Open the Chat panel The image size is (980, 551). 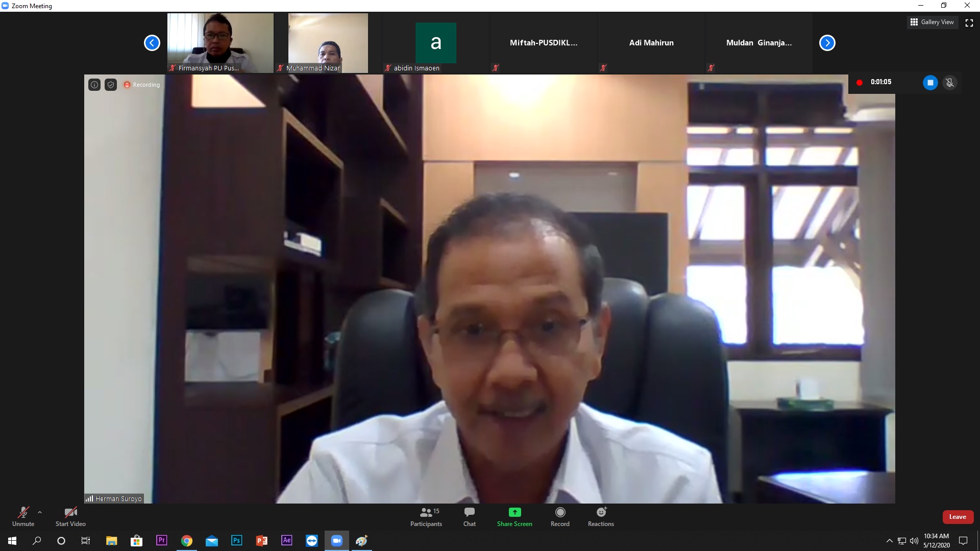(470, 516)
